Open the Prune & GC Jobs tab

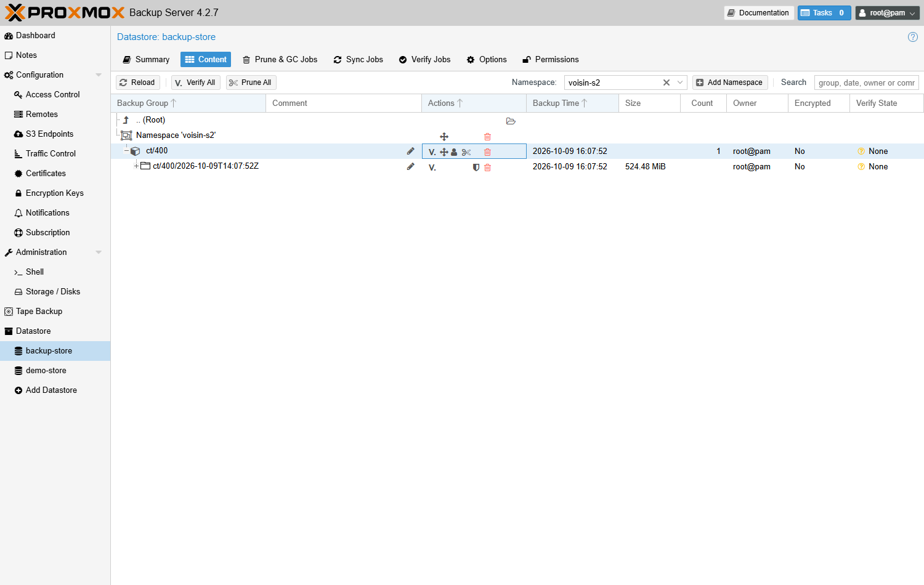click(280, 60)
